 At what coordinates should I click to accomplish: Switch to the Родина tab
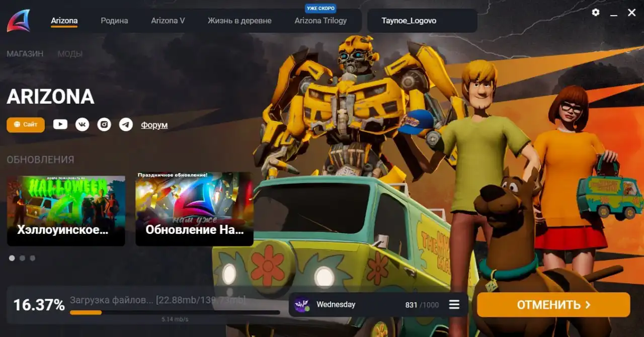(x=114, y=21)
